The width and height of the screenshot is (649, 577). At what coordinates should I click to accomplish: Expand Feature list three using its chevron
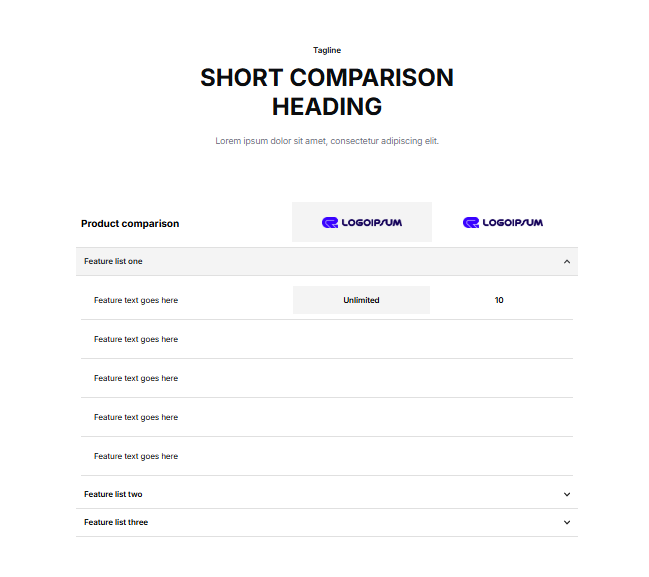(x=567, y=522)
